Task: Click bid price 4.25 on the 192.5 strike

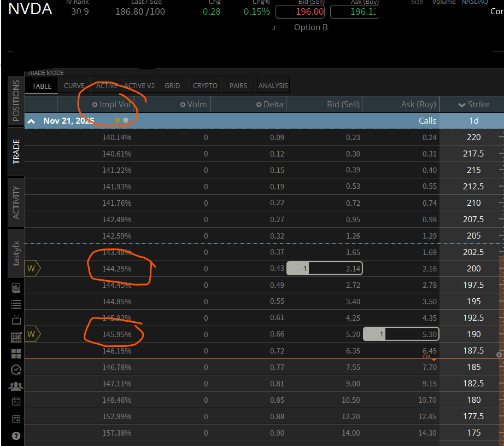Action: tap(353, 318)
